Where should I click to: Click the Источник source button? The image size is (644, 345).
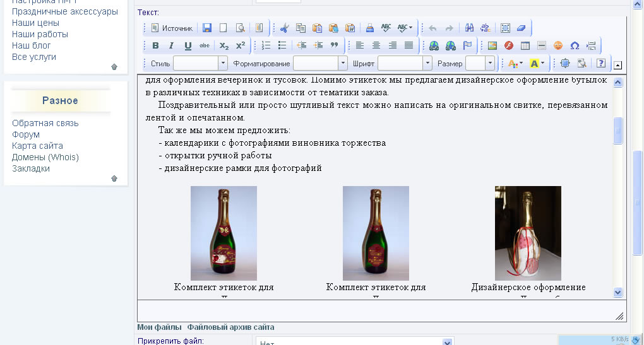coord(172,28)
